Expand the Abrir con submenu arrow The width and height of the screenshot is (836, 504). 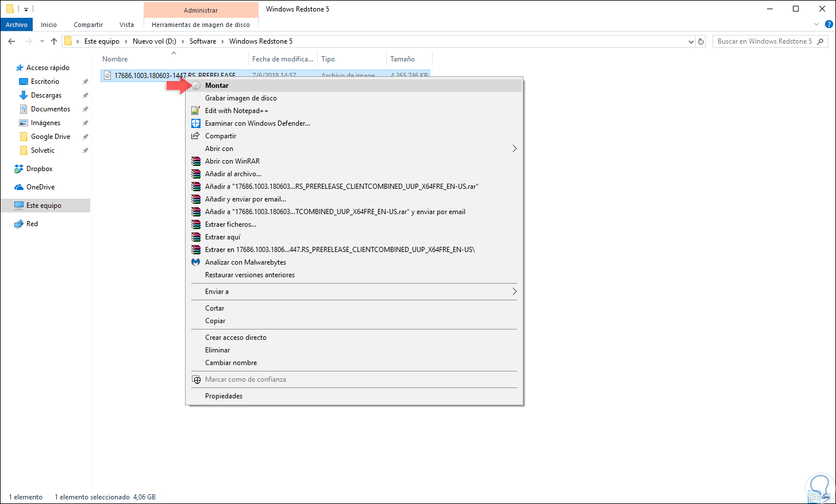coord(514,149)
